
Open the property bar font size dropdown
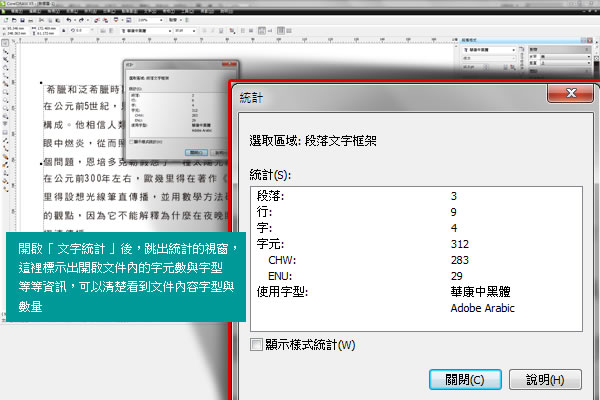pyautogui.click(x=194, y=30)
